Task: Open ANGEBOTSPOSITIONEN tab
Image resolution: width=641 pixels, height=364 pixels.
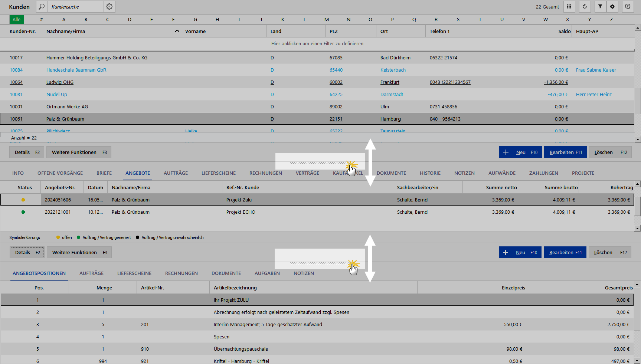Action: (39, 273)
